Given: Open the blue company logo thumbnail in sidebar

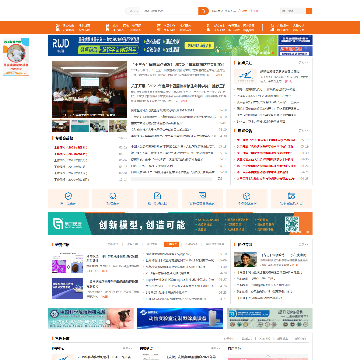Looking at the screenshot, I should 245,76.
